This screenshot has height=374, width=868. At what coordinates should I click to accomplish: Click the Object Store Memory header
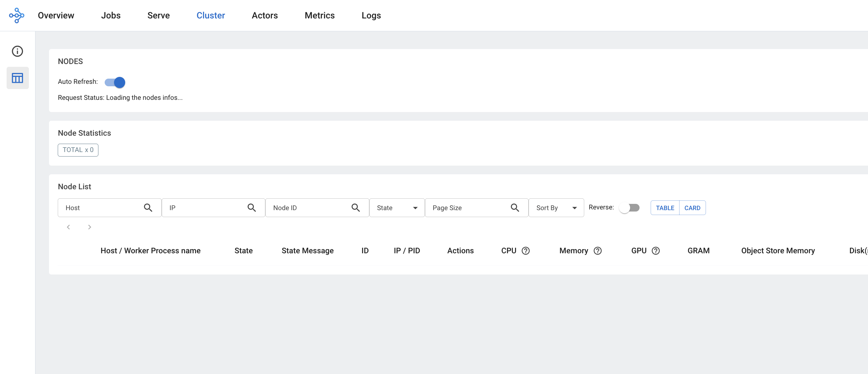[778, 251]
